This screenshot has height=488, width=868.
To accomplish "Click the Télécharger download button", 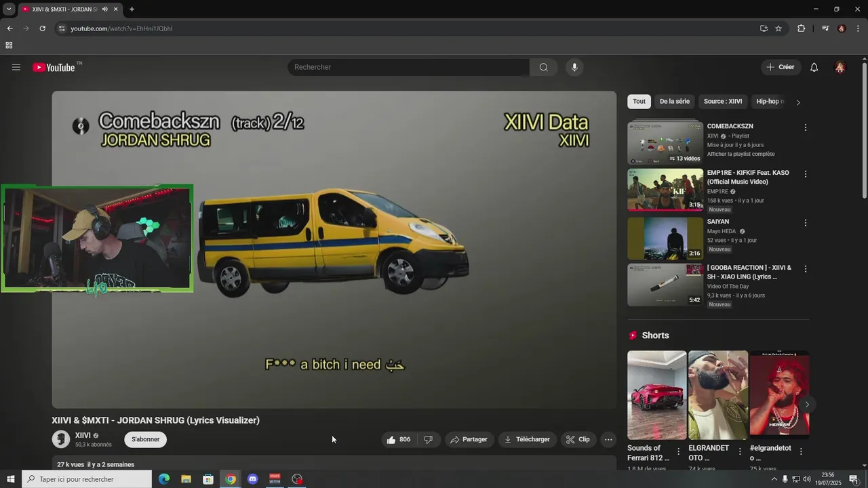I will coord(528,439).
